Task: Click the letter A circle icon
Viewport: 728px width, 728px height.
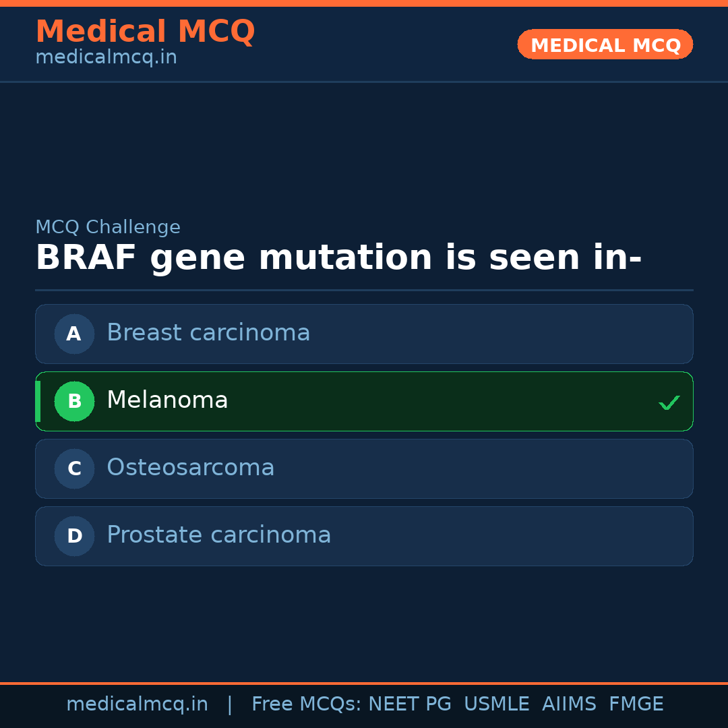Action: [x=74, y=334]
